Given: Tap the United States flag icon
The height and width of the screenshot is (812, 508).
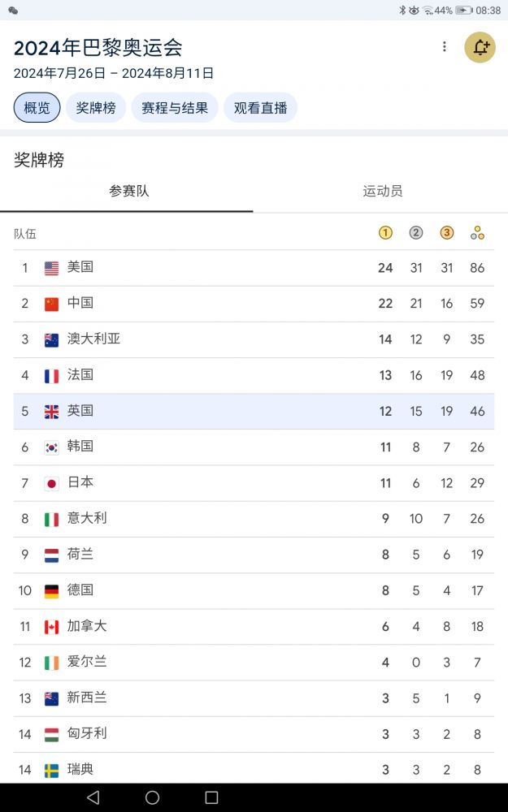Looking at the screenshot, I should [51, 268].
